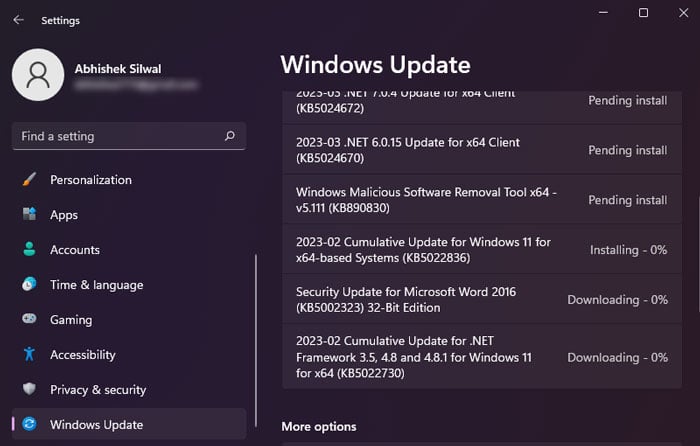Select Security Update for Microsoft Word 2016
The width and height of the screenshot is (700, 446).
pos(482,299)
